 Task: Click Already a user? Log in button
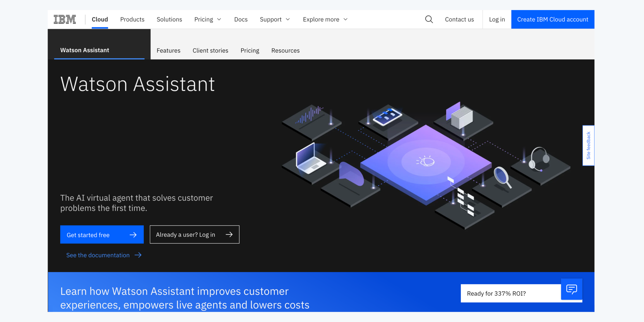[194, 235]
